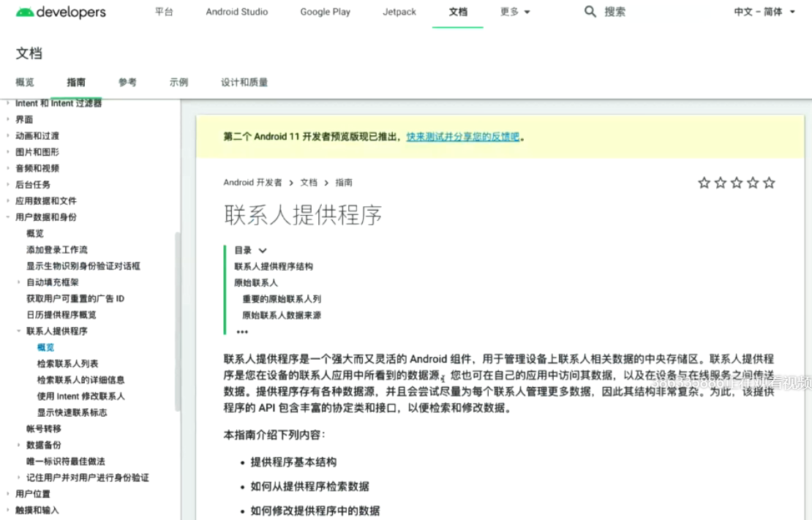
Task: Switch to the 概览 docs tab
Action: pyautogui.click(x=25, y=82)
